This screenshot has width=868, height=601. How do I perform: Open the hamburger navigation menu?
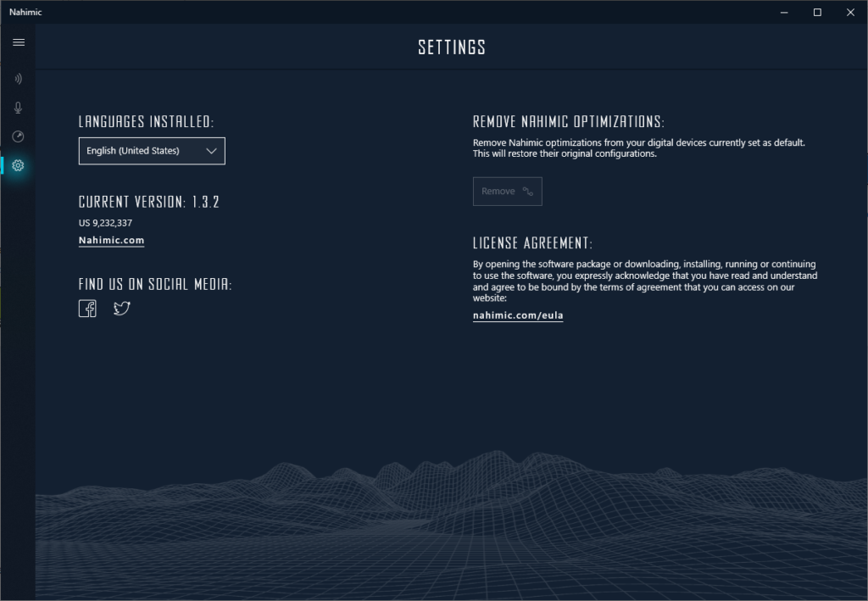click(19, 42)
